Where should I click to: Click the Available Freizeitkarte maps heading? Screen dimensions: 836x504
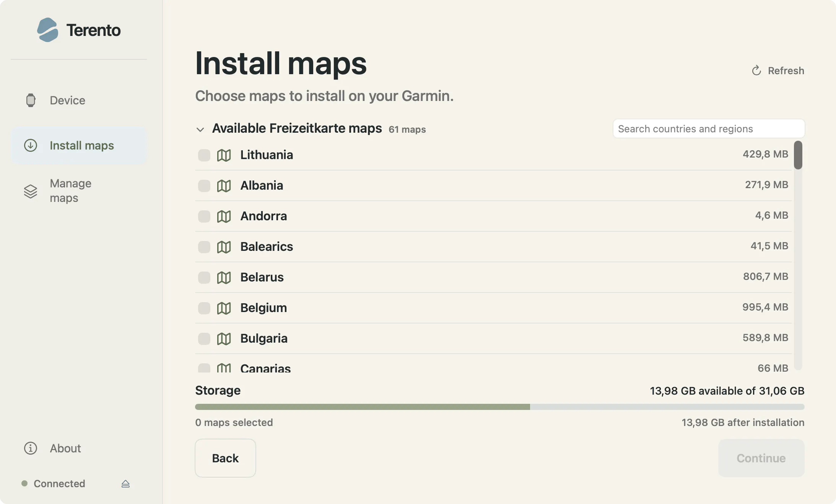click(297, 128)
